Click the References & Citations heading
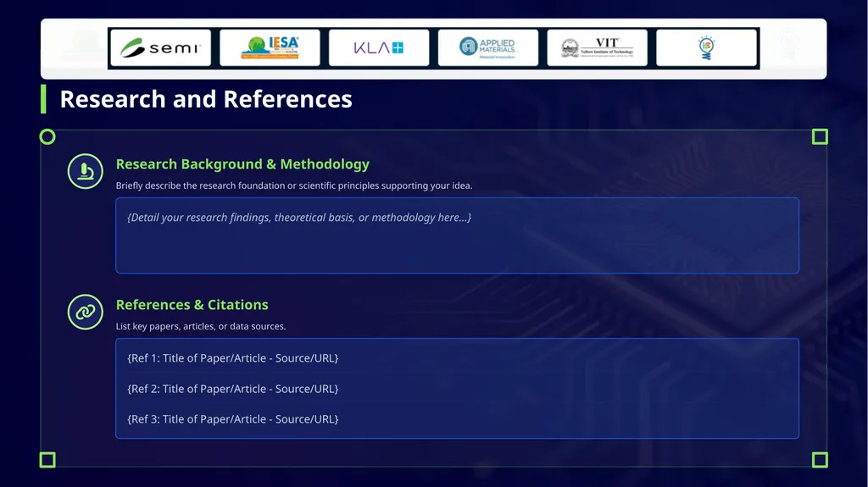868x487 pixels. 192,305
